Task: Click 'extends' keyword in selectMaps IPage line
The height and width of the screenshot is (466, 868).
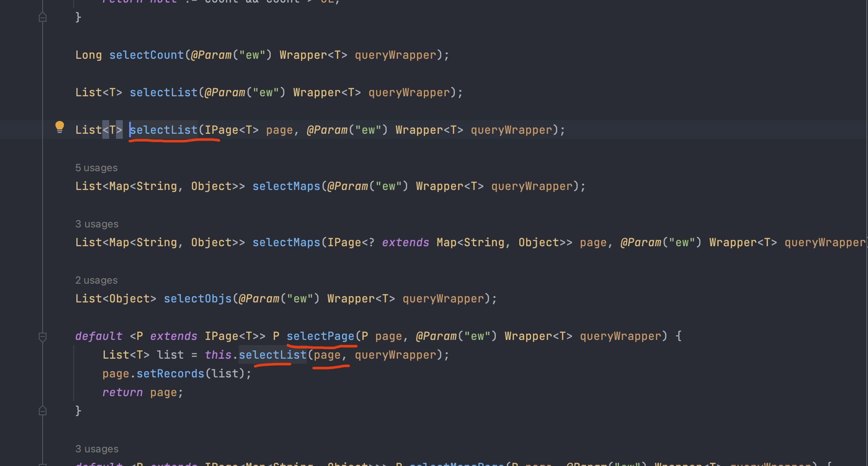Action: [405, 243]
